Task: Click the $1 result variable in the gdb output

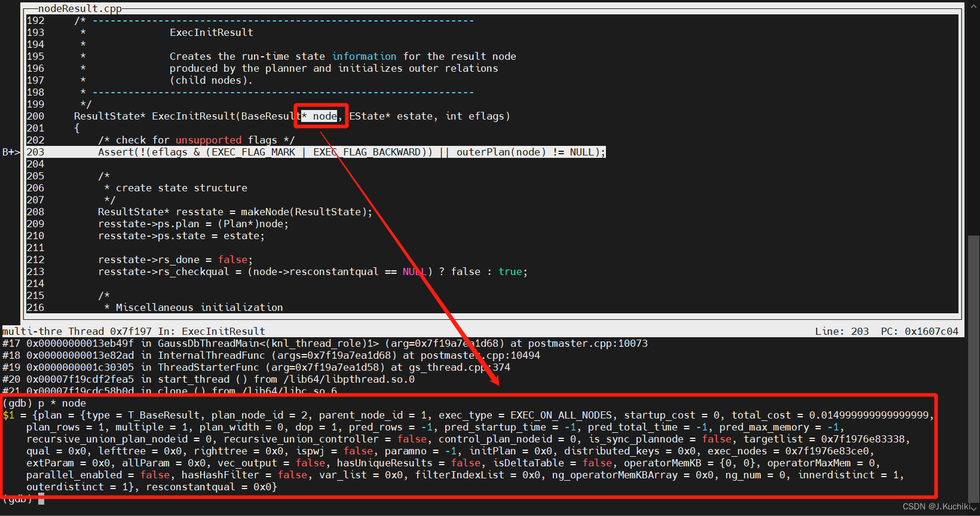Action: point(8,415)
